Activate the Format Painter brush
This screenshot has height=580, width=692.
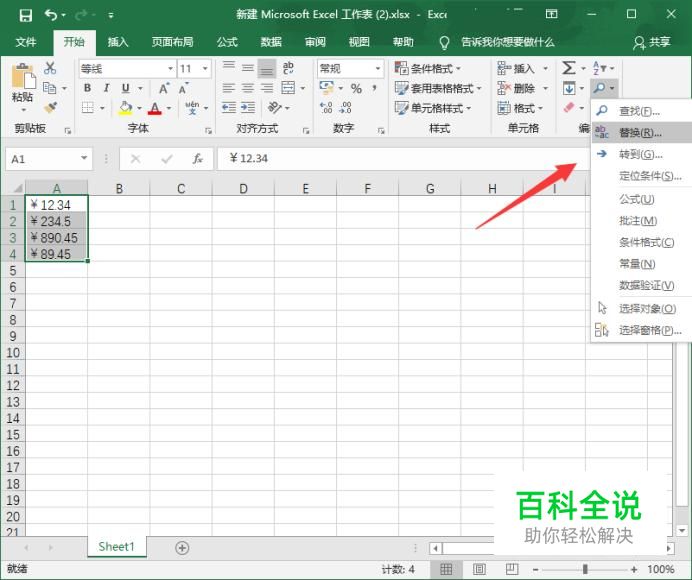tap(50, 107)
